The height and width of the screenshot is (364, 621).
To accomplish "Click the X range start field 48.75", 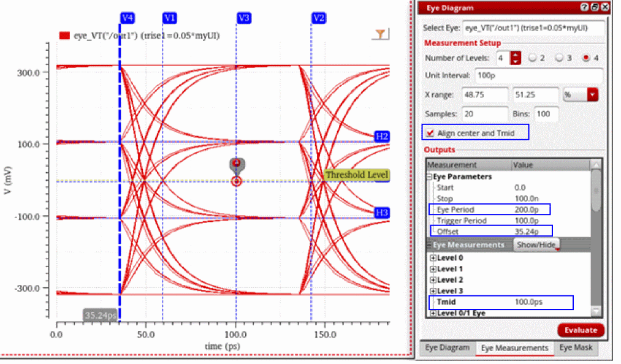I will coord(485,94).
